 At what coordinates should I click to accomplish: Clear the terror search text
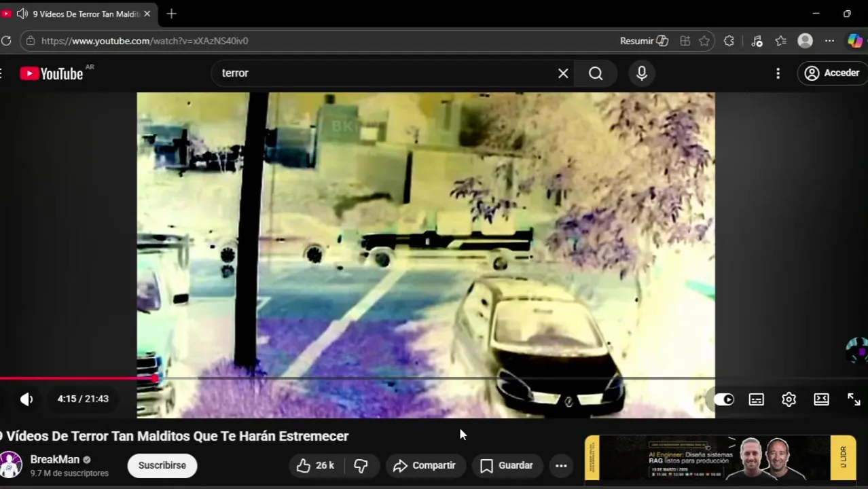pos(563,73)
